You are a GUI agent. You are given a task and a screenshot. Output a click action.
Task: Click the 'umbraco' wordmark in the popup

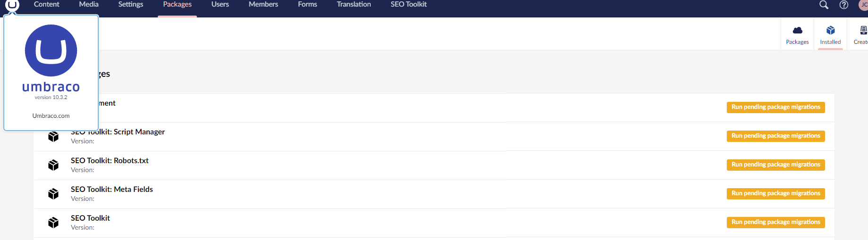click(51, 87)
